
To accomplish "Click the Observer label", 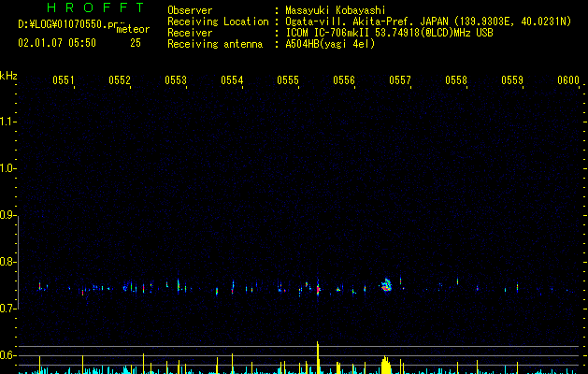I will 190,10.
